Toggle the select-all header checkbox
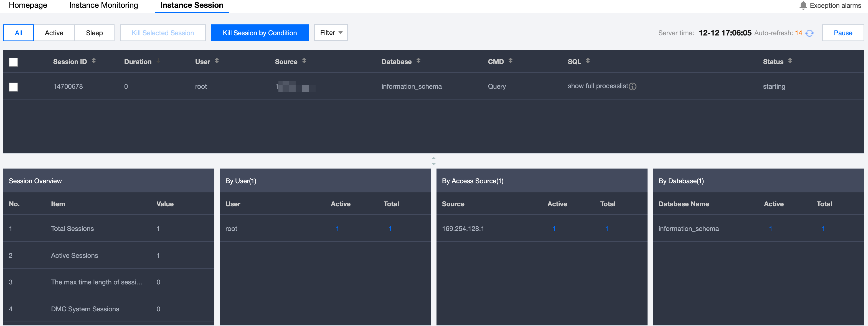Image resolution: width=868 pixels, height=326 pixels. [13, 62]
